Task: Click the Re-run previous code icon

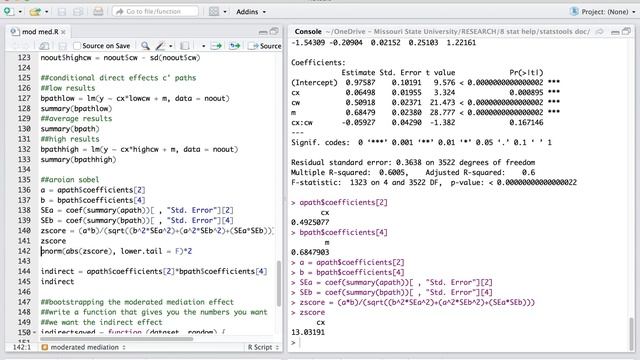Action: tap(235, 46)
